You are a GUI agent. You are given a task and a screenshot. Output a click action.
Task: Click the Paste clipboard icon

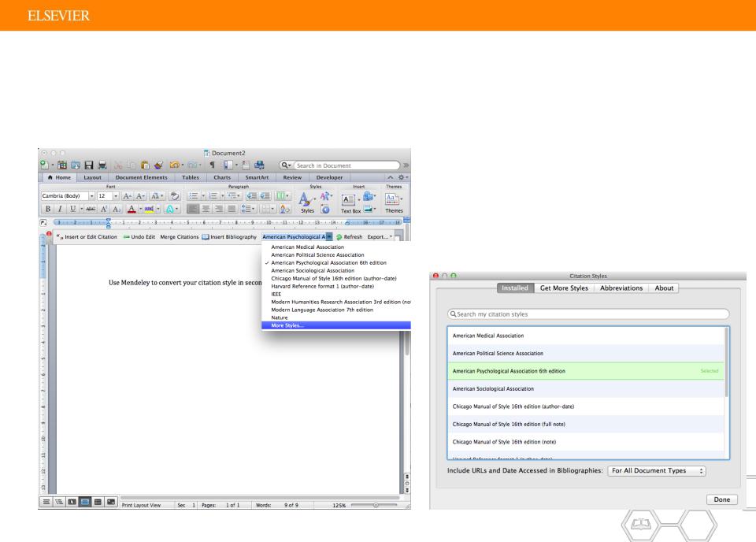tap(145, 165)
